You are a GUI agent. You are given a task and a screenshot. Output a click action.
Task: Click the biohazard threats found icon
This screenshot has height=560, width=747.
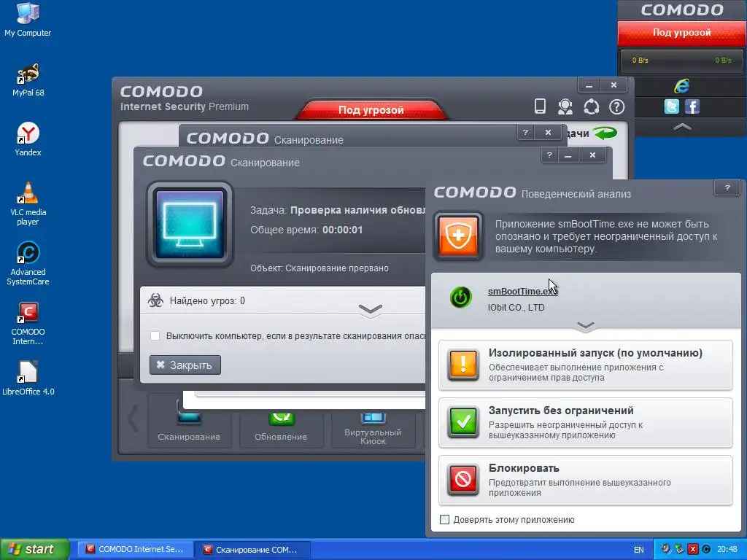coord(156,300)
